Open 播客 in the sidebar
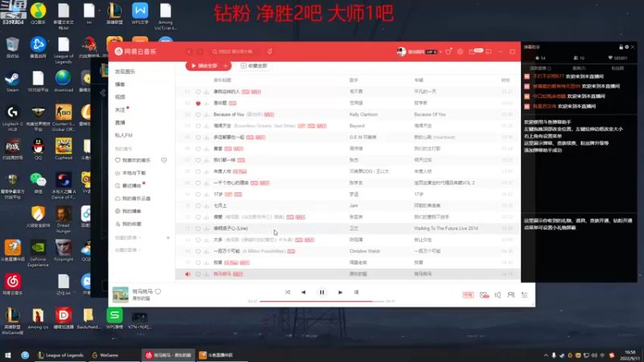644x362 pixels. pos(120,84)
